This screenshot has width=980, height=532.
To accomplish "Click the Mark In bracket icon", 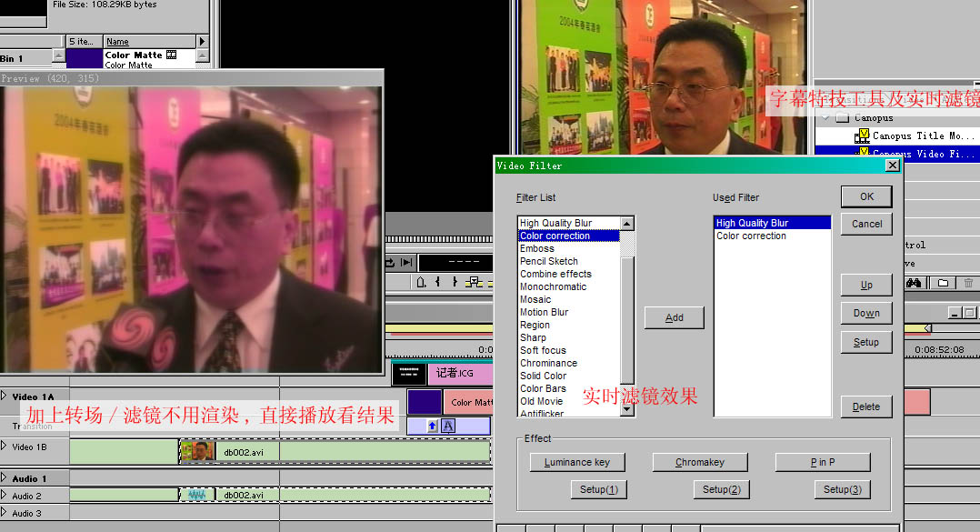I will (437, 282).
